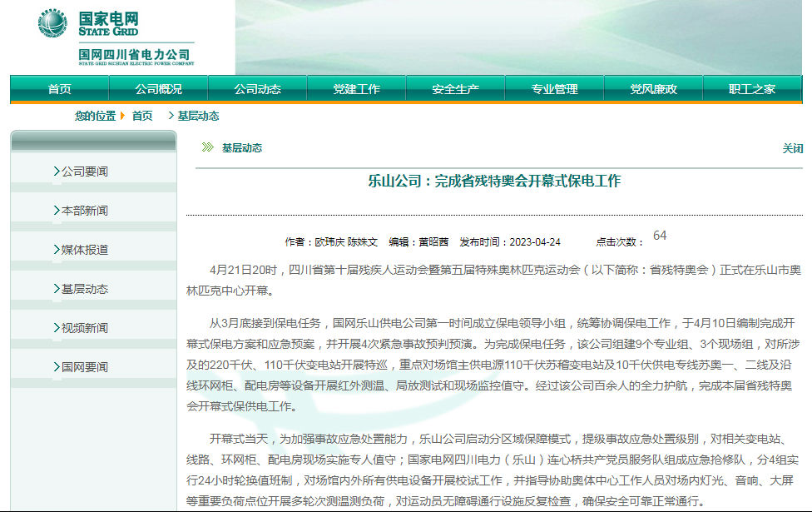Click the paragraph starting with 从3月底接到保电任务
The height and width of the screenshot is (512, 812).
[493, 365]
